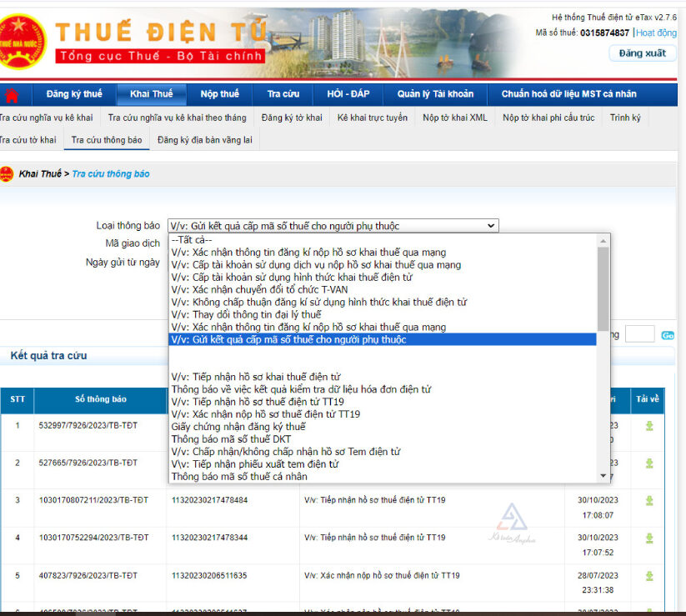Click download arrow for row 3

coord(648,500)
